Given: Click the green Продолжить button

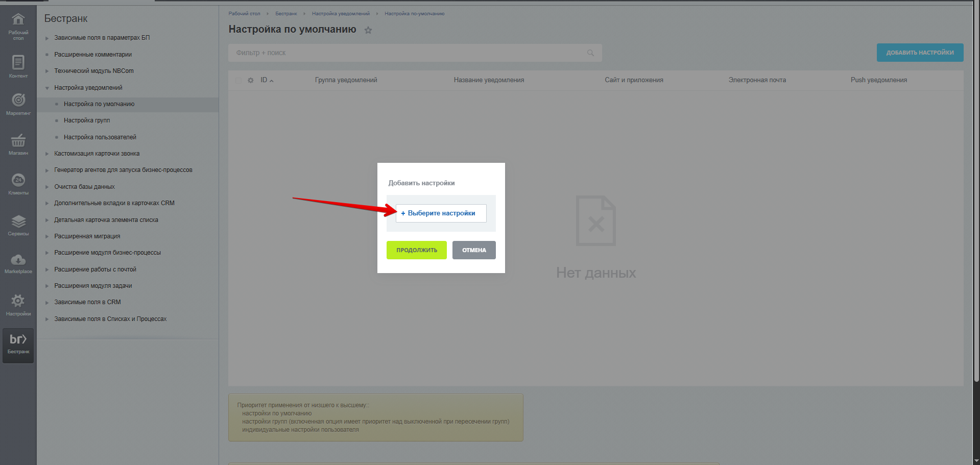Looking at the screenshot, I should click(x=416, y=250).
